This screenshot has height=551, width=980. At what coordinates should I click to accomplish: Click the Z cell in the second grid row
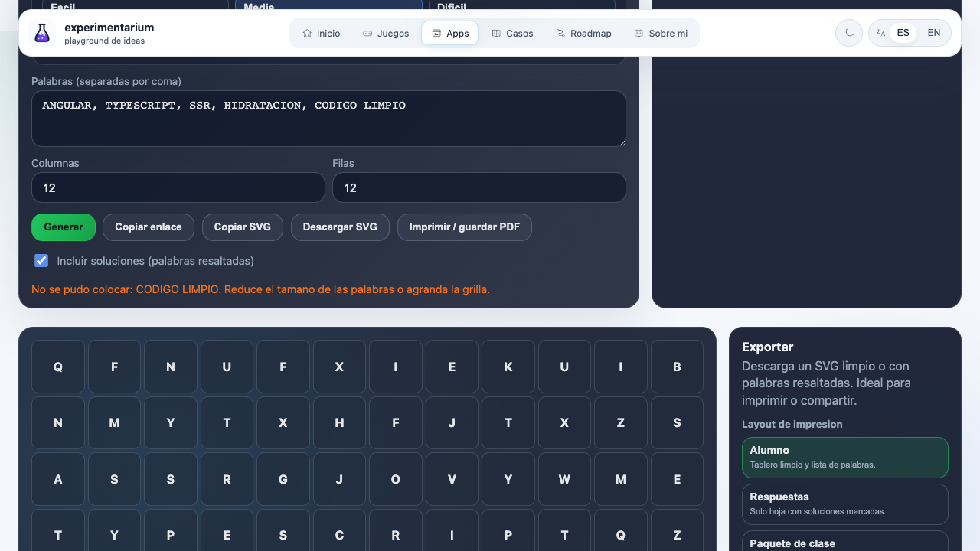pyautogui.click(x=621, y=422)
